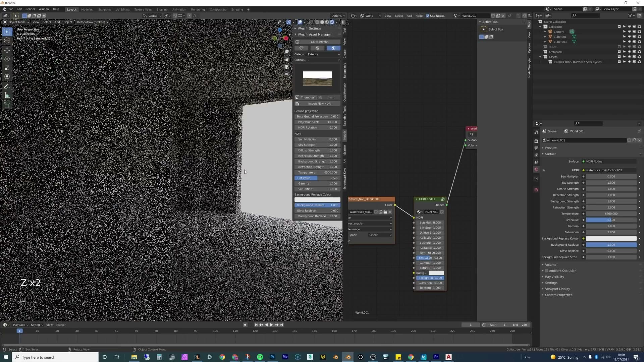Switch to the Sculpting workspace tab

[x=104, y=9]
